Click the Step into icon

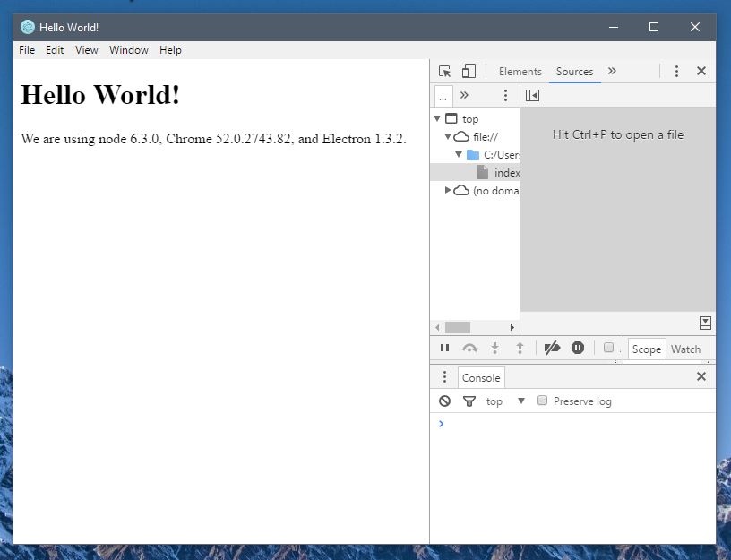click(495, 348)
